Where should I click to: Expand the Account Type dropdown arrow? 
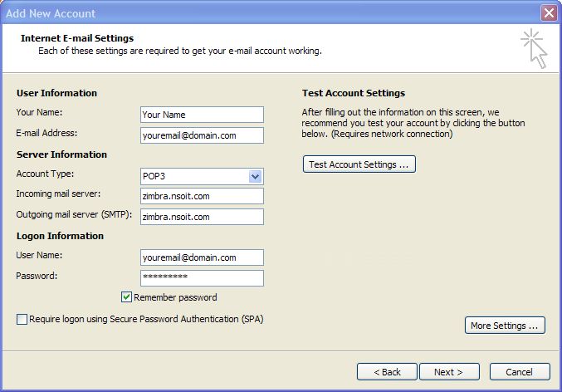coord(255,176)
